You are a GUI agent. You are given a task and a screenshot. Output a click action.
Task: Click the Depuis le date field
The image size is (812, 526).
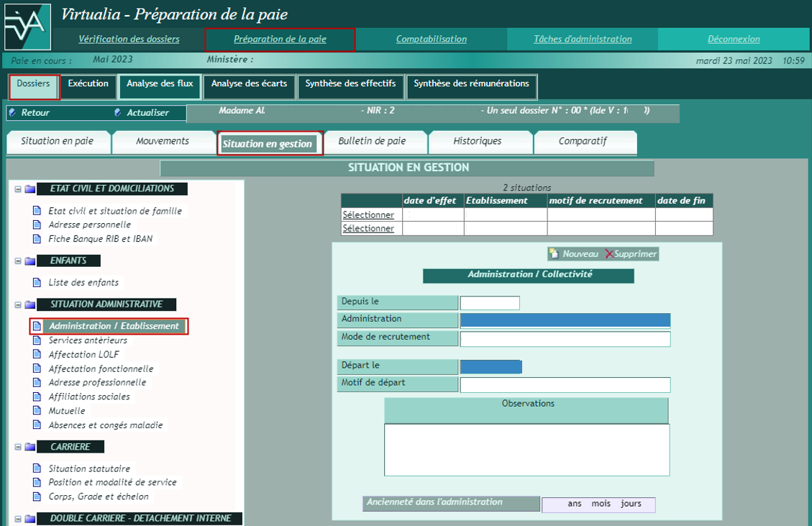coord(489,303)
